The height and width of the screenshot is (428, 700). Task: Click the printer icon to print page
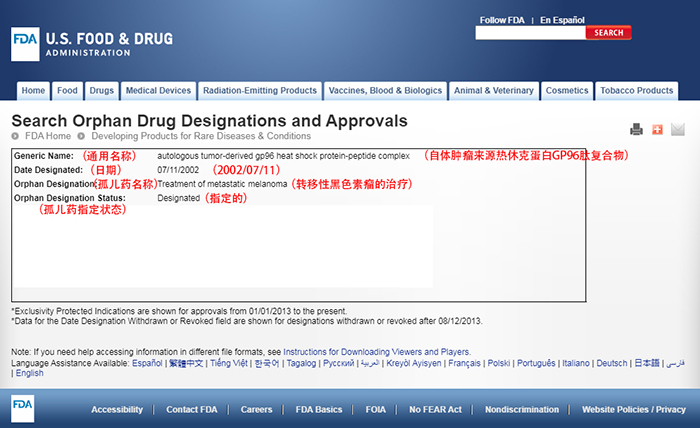point(636,129)
